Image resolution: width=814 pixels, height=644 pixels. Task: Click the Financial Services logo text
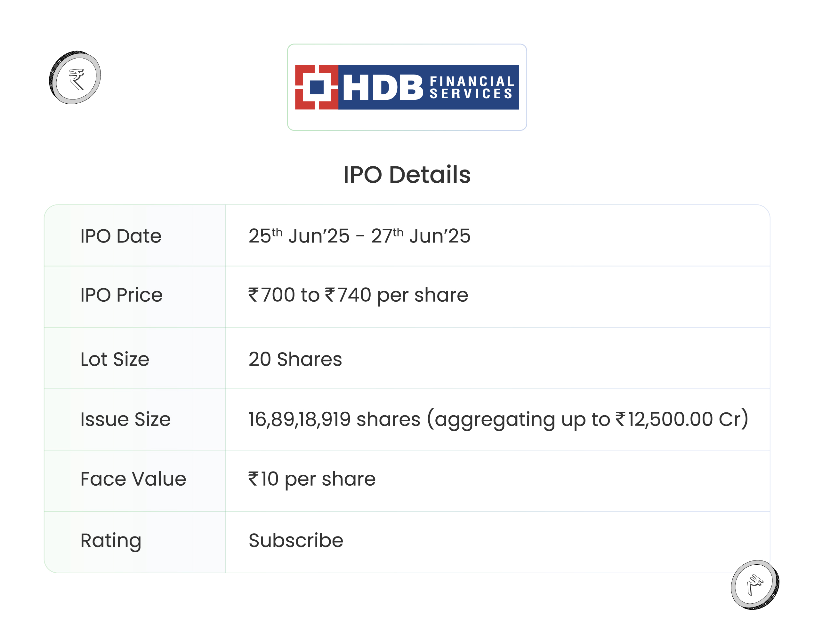coord(471,87)
